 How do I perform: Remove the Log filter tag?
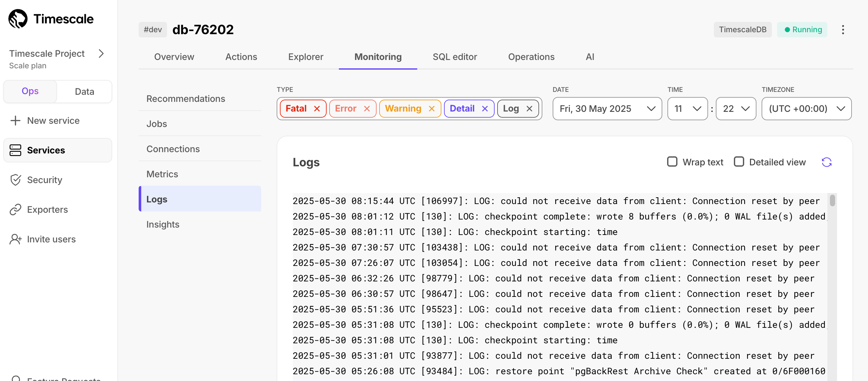click(529, 109)
